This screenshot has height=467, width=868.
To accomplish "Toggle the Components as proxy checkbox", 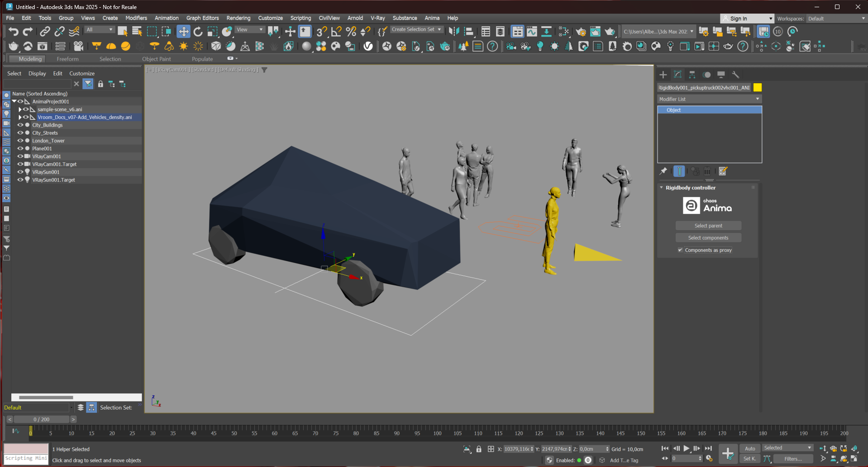I will point(680,250).
